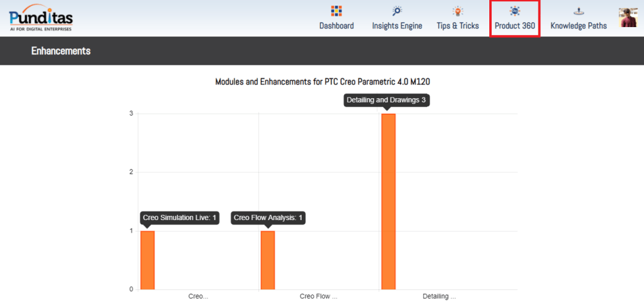Go to Insights Engine text link
Screen dimensions: 644x307
pos(397,26)
